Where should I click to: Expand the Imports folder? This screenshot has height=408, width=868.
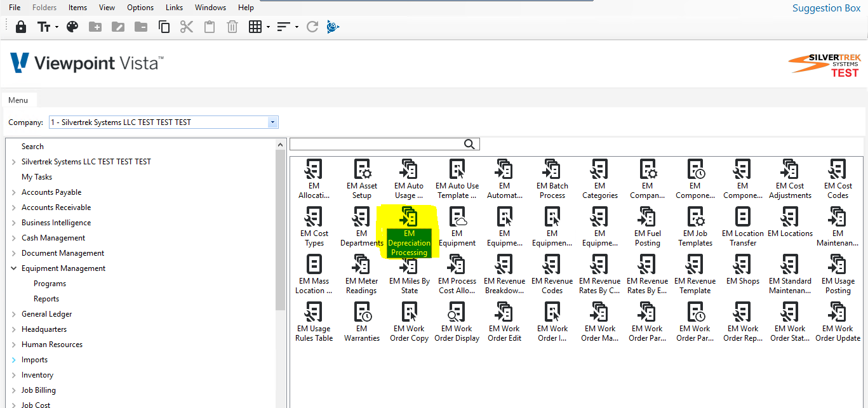pos(14,360)
